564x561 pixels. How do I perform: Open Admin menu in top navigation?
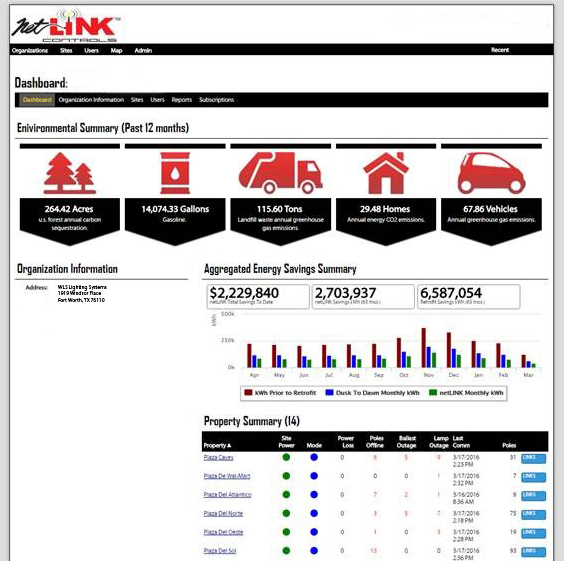[x=143, y=50]
